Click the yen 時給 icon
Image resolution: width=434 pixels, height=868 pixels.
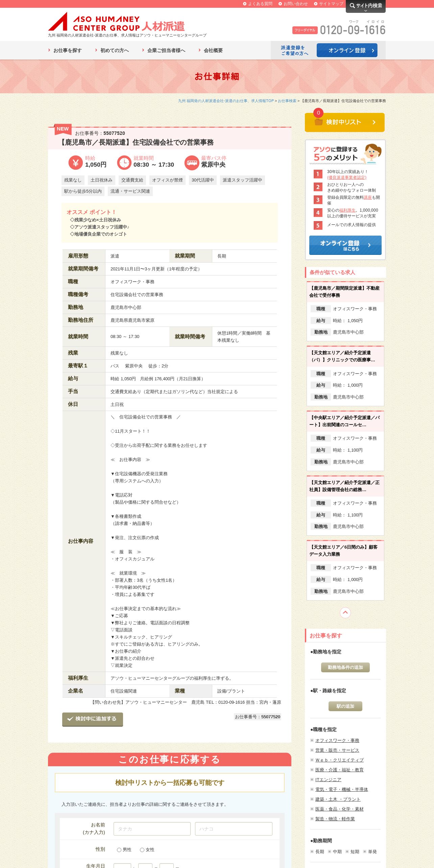75,163
